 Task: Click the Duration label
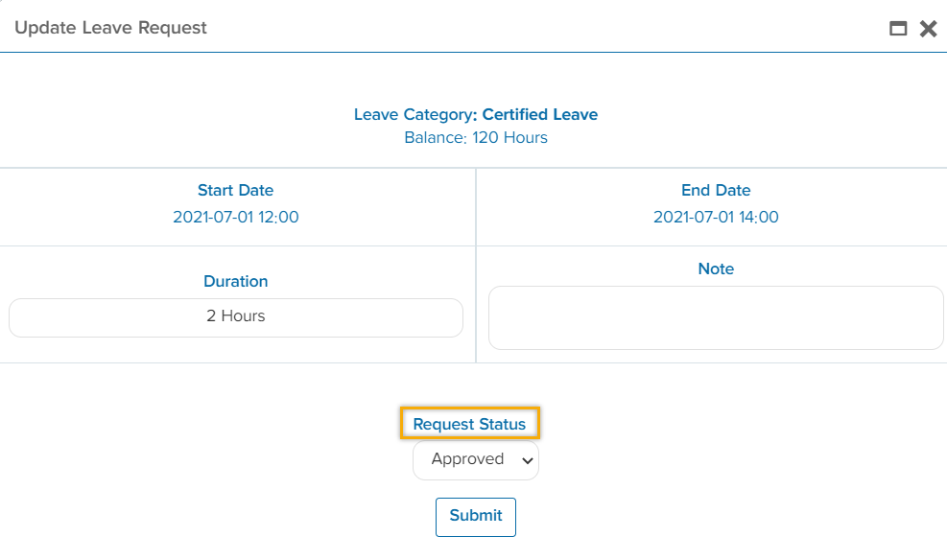pyautogui.click(x=236, y=282)
